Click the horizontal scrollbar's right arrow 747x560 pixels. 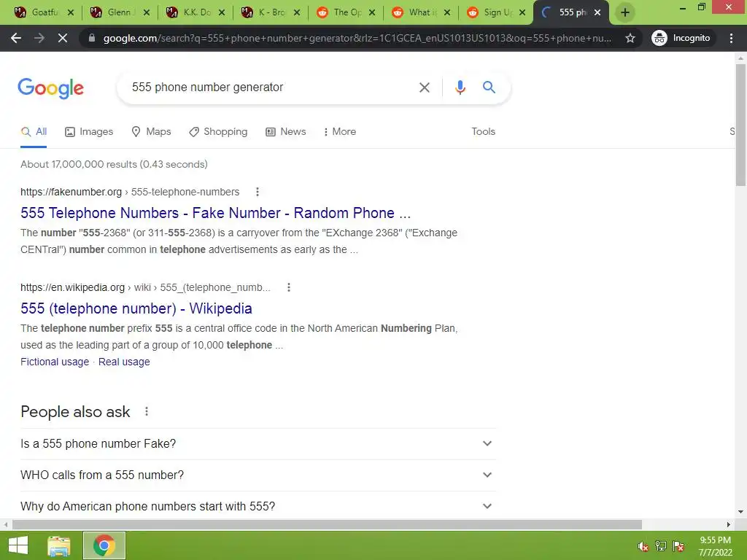(x=729, y=525)
